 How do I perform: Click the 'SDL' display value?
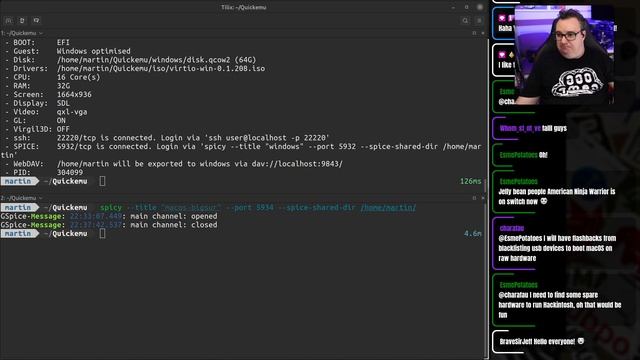pyautogui.click(x=63, y=103)
